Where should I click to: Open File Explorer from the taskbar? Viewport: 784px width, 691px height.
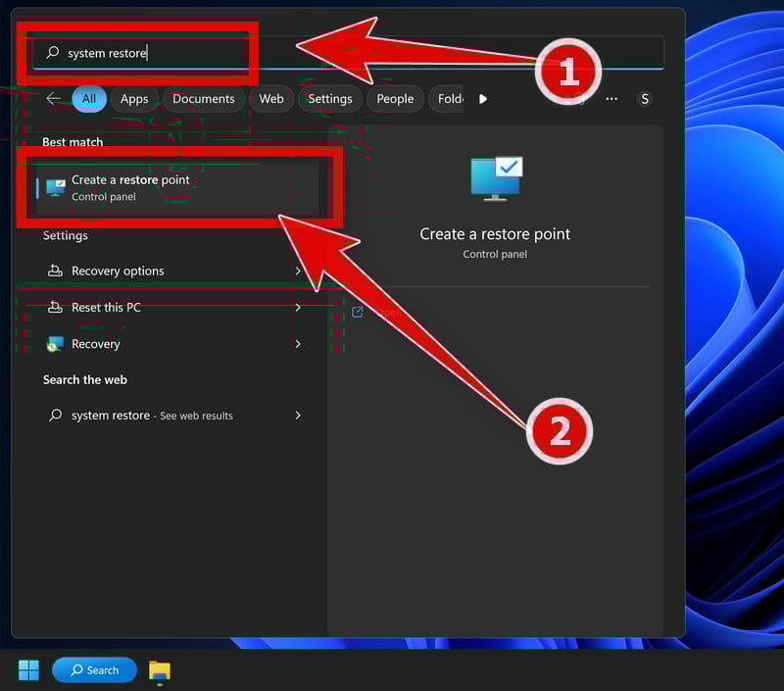pos(160,671)
